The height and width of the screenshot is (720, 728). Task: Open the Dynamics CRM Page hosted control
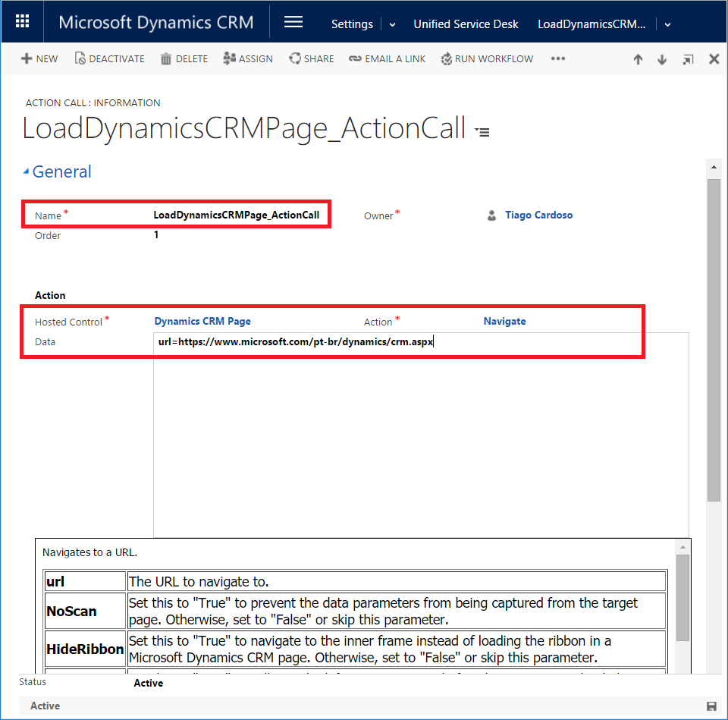tap(202, 321)
